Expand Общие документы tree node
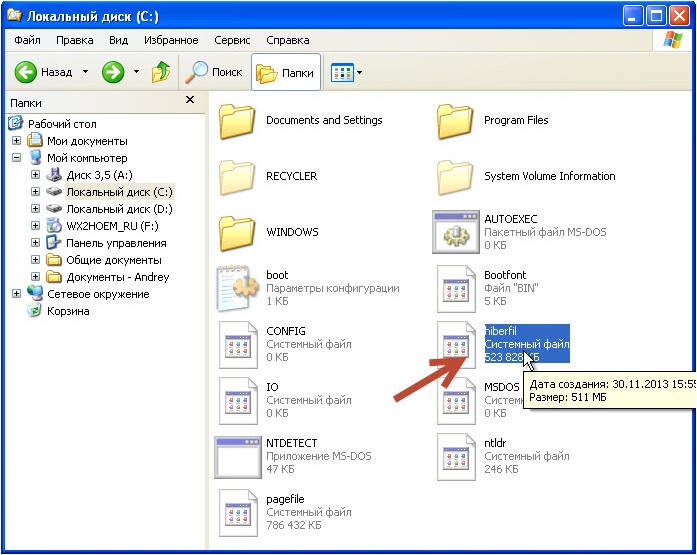This screenshot has height=555, width=697. [36, 260]
